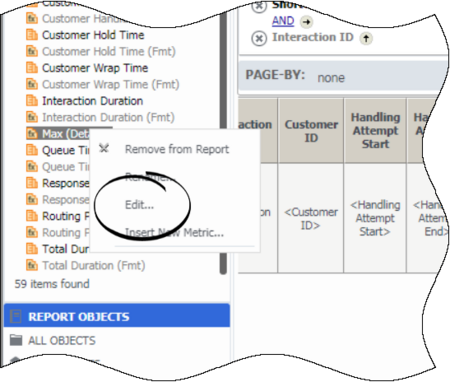Image resolution: width=450 pixels, height=382 pixels.
Task: Click the Customer Wrap Time (Fmt) formula icon
Action: tap(32, 84)
